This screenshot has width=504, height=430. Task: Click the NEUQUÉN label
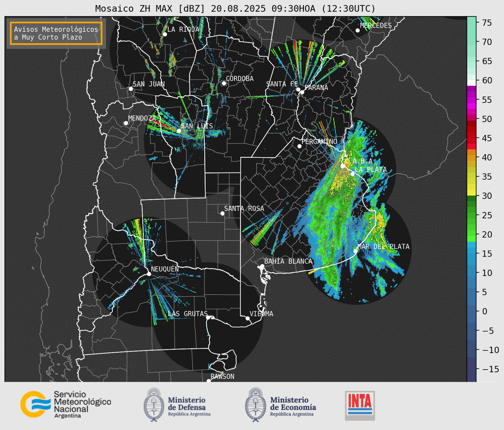point(165,269)
